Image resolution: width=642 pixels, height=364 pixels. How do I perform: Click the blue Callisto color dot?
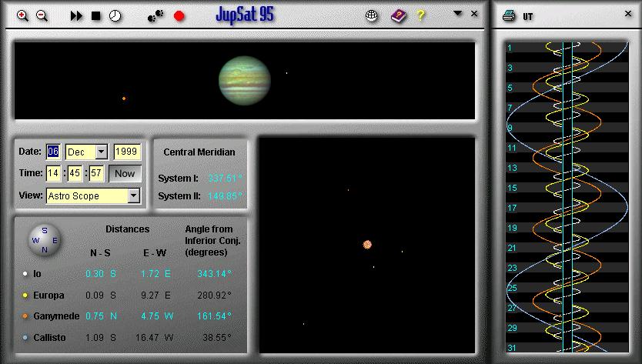25,338
